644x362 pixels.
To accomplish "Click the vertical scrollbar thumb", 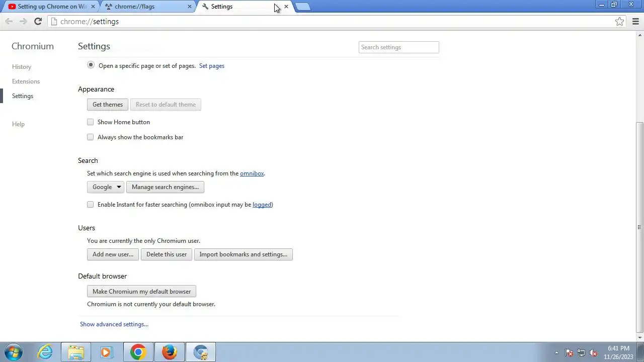I will point(639,227).
